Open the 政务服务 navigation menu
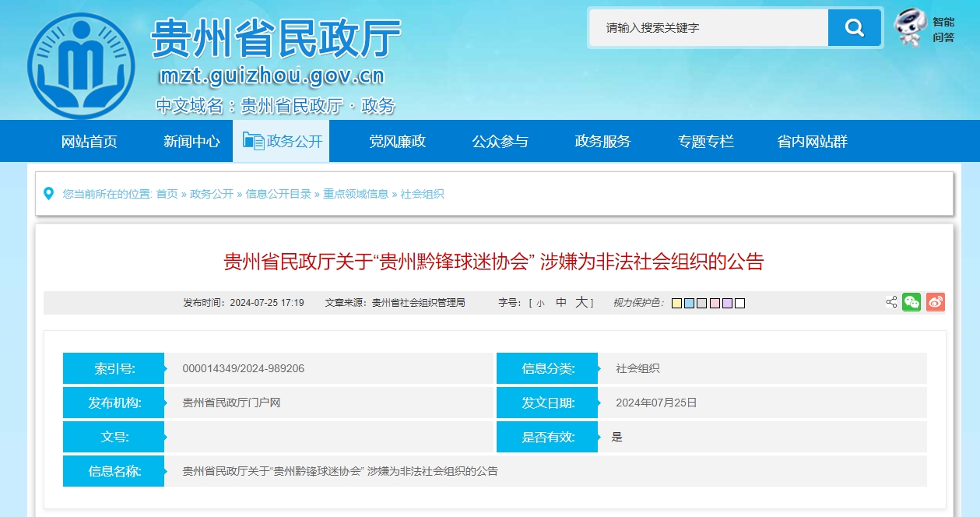 pos(602,142)
